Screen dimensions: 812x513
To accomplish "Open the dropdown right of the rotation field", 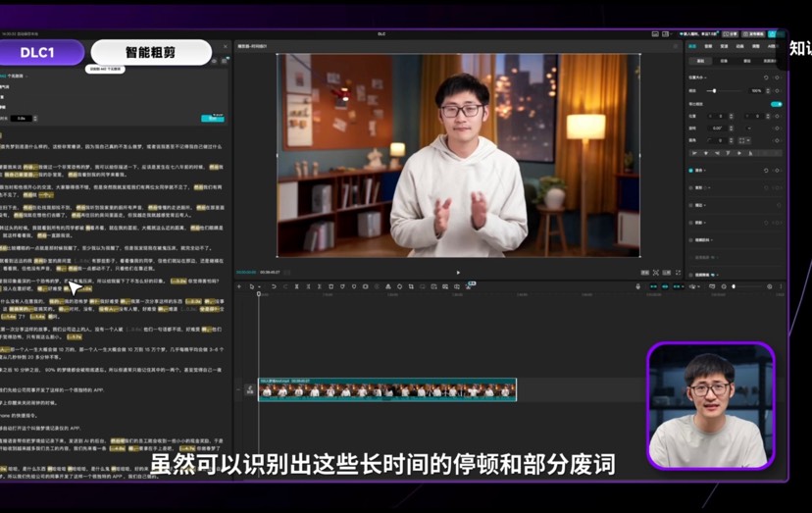I will [x=749, y=128].
